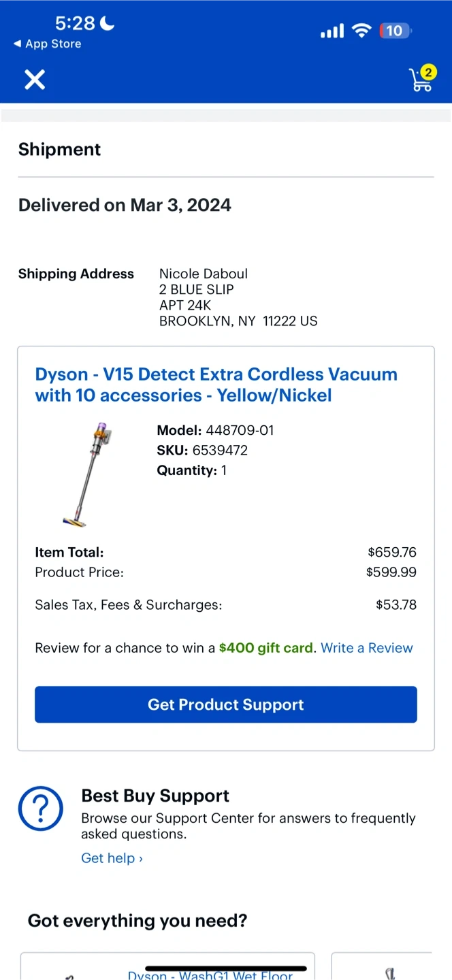Image resolution: width=452 pixels, height=980 pixels.
Task: Tap the Best Buy Support heading
Action: tap(155, 796)
